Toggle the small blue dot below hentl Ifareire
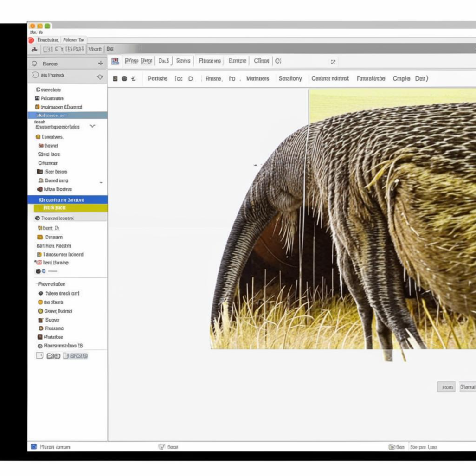This screenshot has width=476, height=476. tap(44, 271)
